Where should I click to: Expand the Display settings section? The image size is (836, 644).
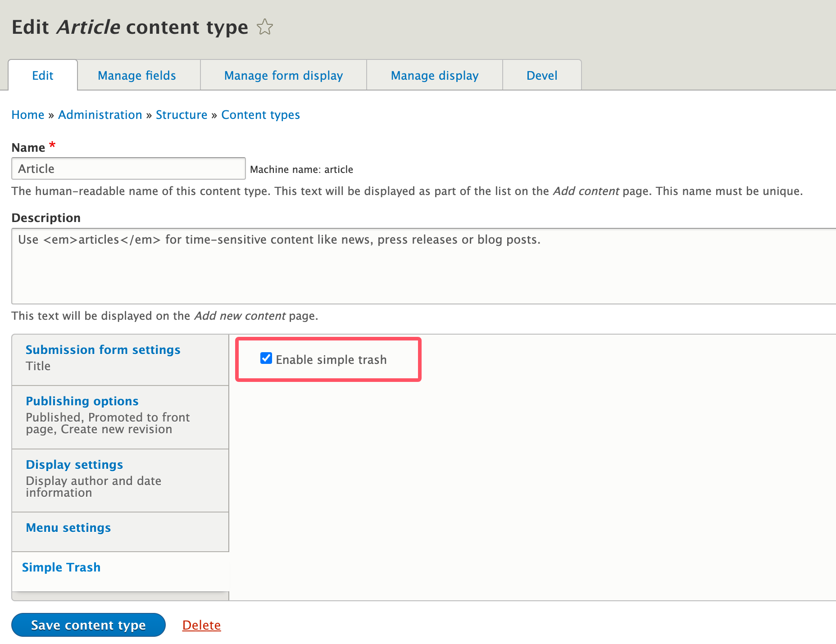click(x=74, y=464)
